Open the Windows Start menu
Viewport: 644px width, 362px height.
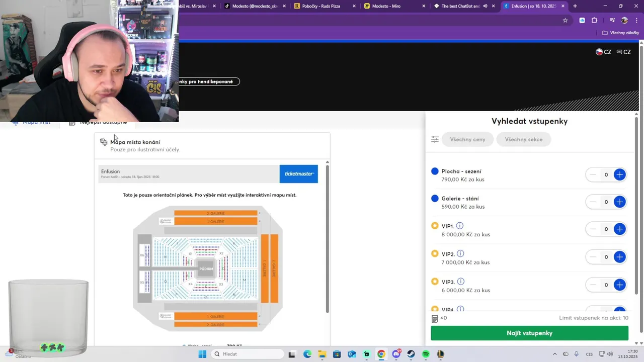pos(202,354)
